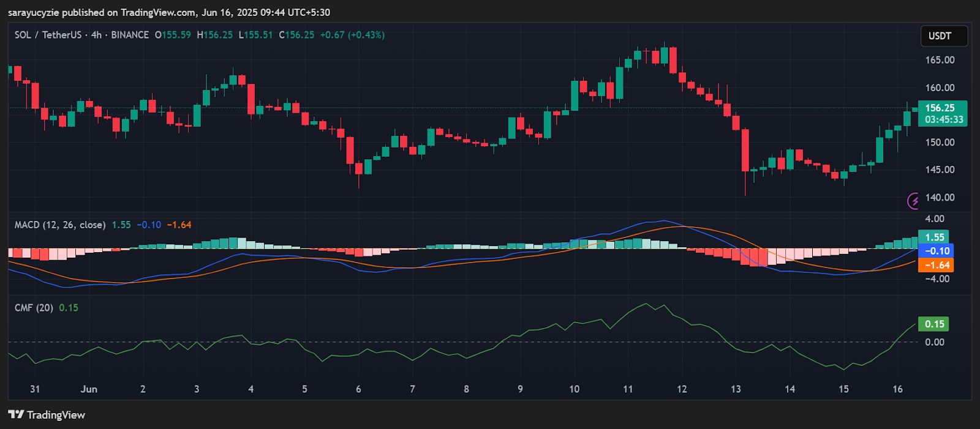Click the 4h interval in chart title
Image resolution: width=980 pixels, height=429 pixels.
coord(96,35)
